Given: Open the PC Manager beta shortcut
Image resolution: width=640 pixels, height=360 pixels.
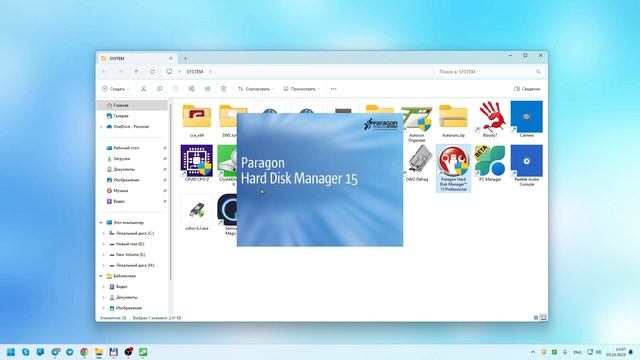Looking at the screenshot, I should click(490, 163).
